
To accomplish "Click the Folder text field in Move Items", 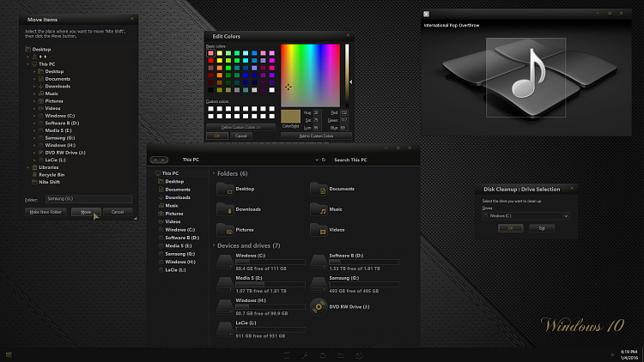I will point(88,199).
